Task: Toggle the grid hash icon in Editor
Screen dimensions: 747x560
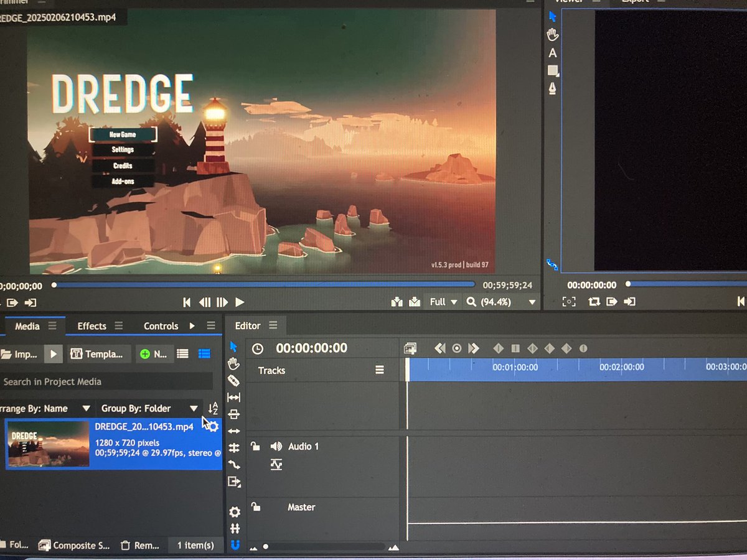Action: pyautogui.click(x=235, y=529)
